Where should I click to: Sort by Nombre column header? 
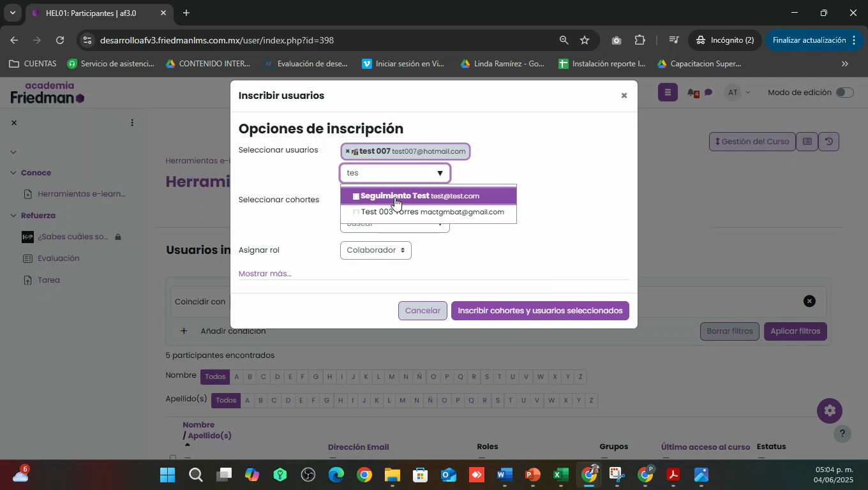tap(198, 425)
